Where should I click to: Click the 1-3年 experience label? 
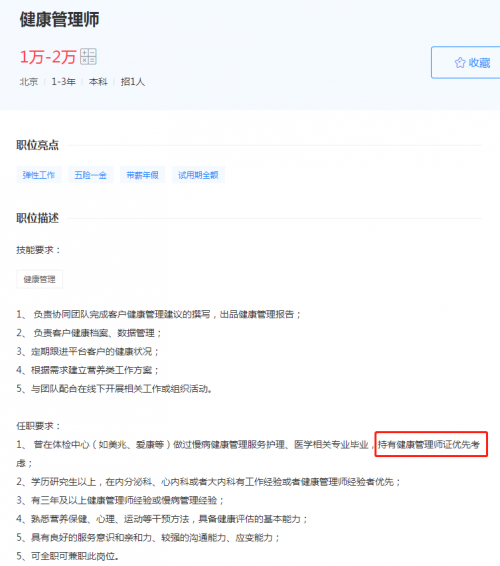click(x=64, y=82)
